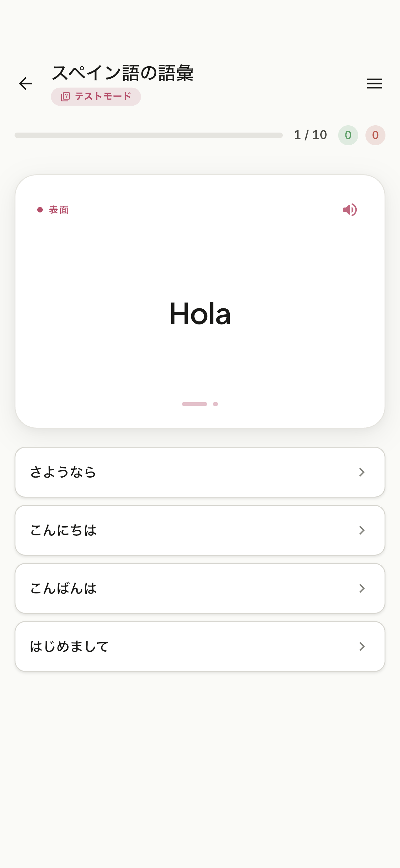Click the quiz icon in テストモード chip
This screenshot has width=400, height=868.
click(65, 97)
